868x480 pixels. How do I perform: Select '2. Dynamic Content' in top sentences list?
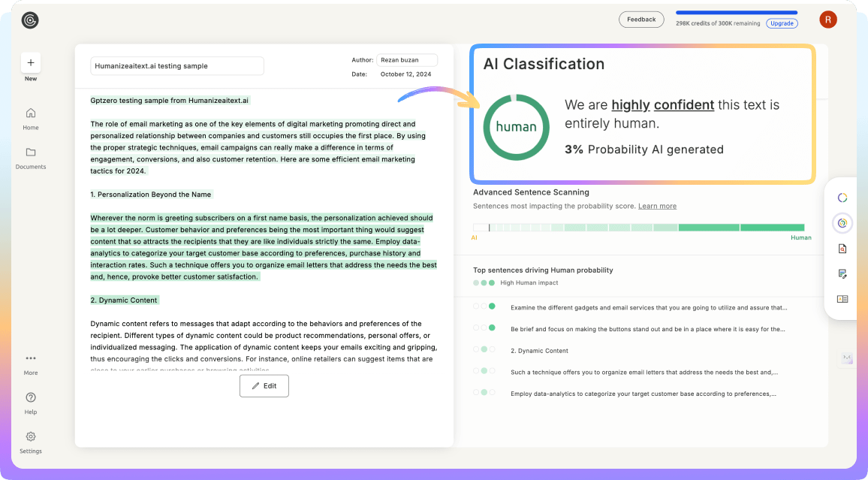click(x=539, y=351)
